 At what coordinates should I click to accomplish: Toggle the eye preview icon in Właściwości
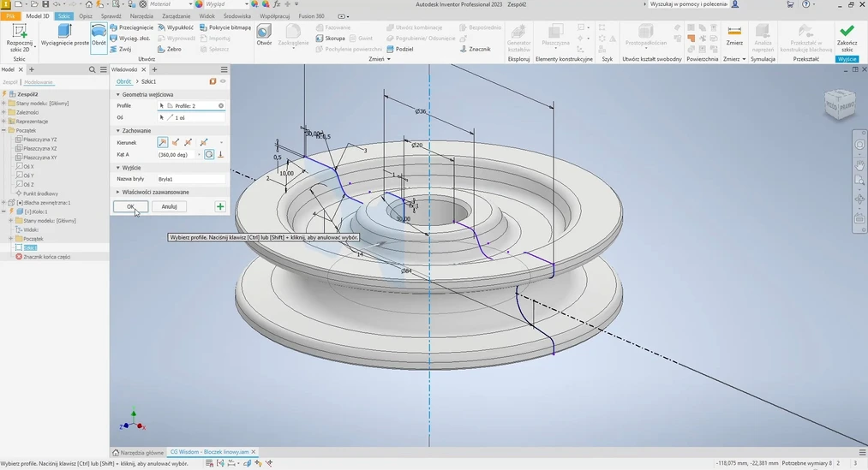click(223, 81)
